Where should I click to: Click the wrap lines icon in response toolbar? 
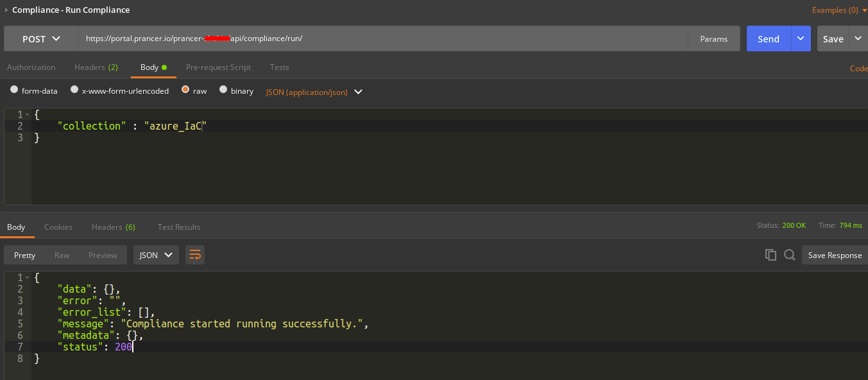click(x=194, y=255)
